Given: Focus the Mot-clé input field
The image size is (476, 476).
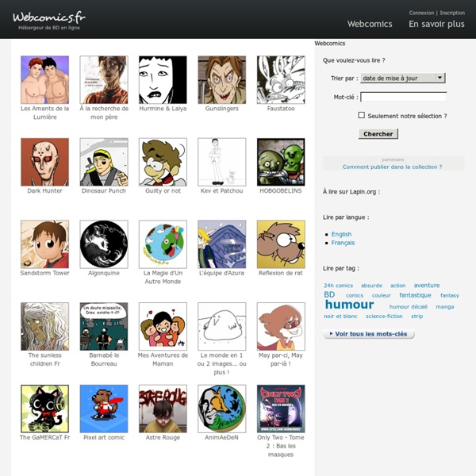Looking at the screenshot, I should pos(404,97).
